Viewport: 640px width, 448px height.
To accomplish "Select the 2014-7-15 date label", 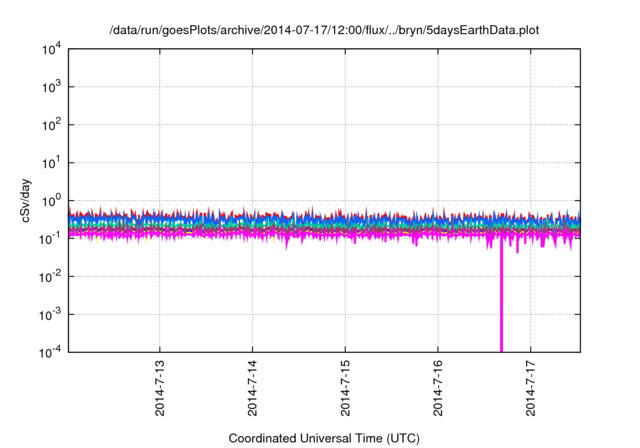I will pyautogui.click(x=345, y=388).
